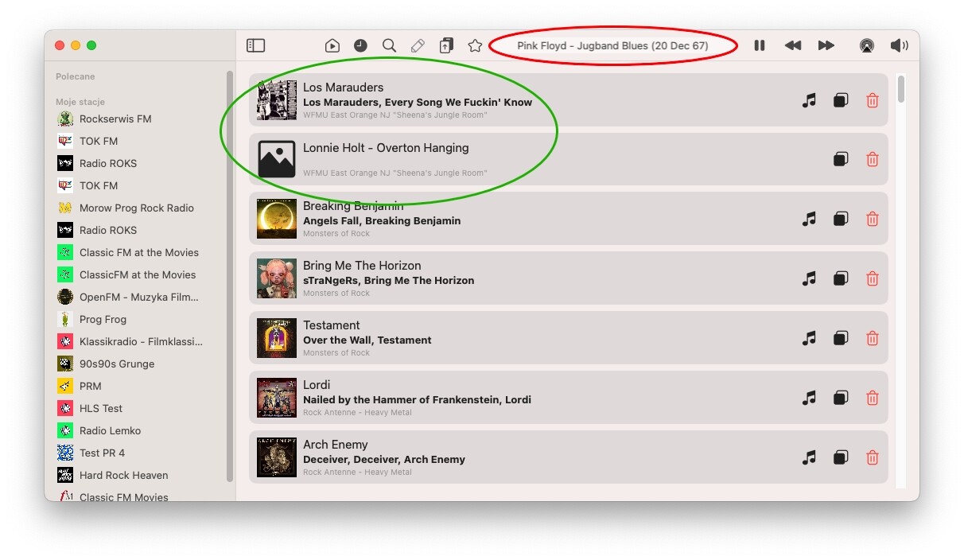Screen dimensions: 964x560
Task: Click the Polecane sidebar section
Action: (75, 76)
